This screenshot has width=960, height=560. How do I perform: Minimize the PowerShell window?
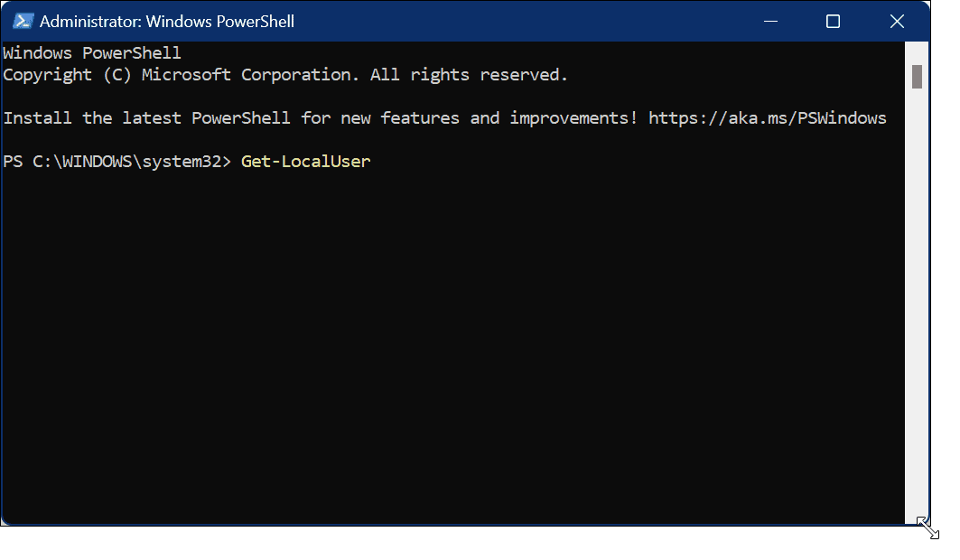coord(770,21)
